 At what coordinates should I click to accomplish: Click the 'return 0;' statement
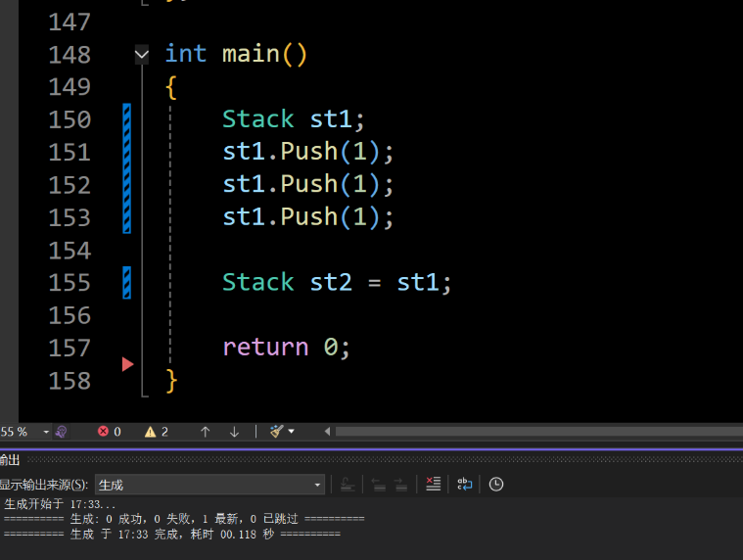(287, 348)
